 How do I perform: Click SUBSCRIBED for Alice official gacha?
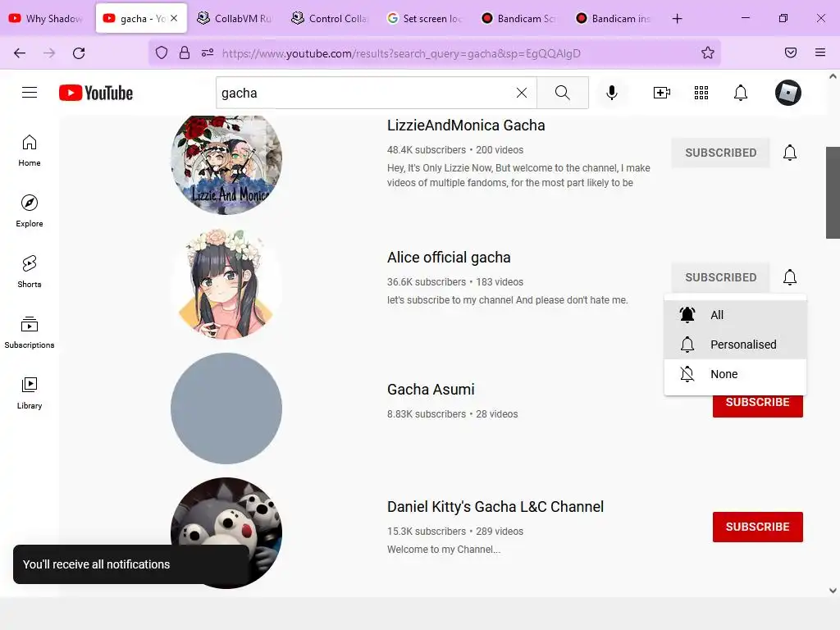pyautogui.click(x=720, y=277)
